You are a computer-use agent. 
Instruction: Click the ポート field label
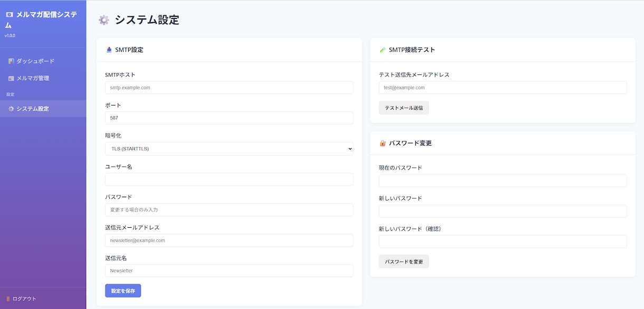[113, 105]
